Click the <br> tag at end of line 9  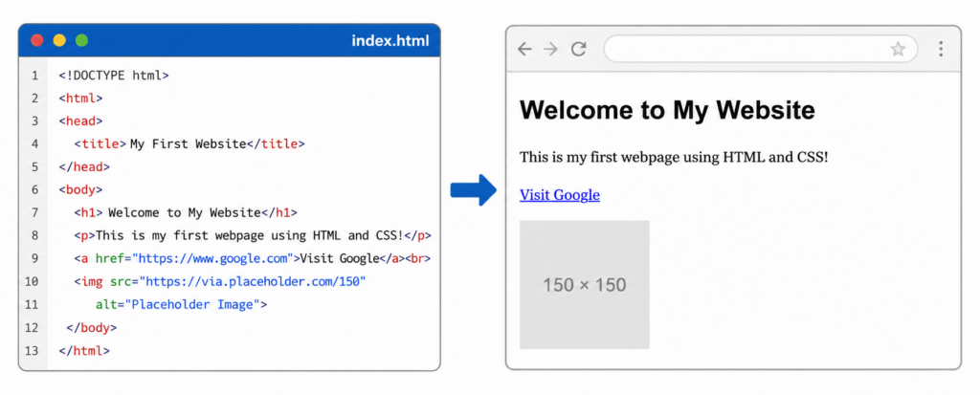pyautogui.click(x=419, y=259)
